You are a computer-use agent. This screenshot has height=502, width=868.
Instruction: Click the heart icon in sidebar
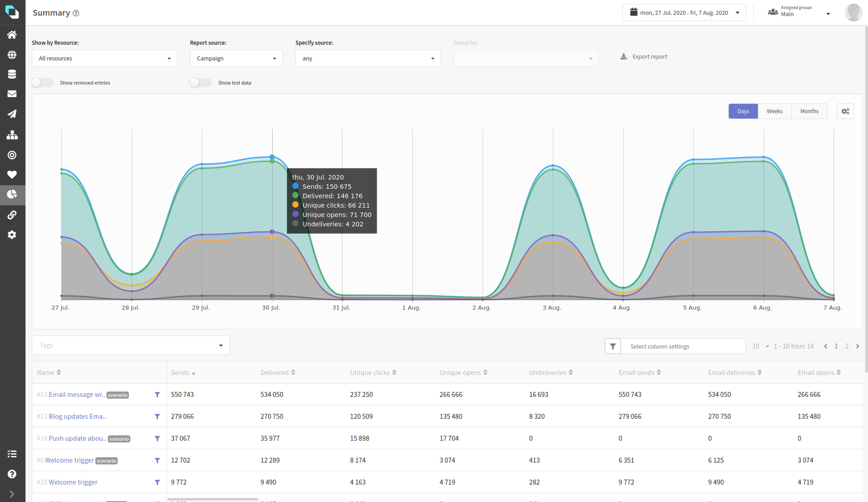[12, 175]
